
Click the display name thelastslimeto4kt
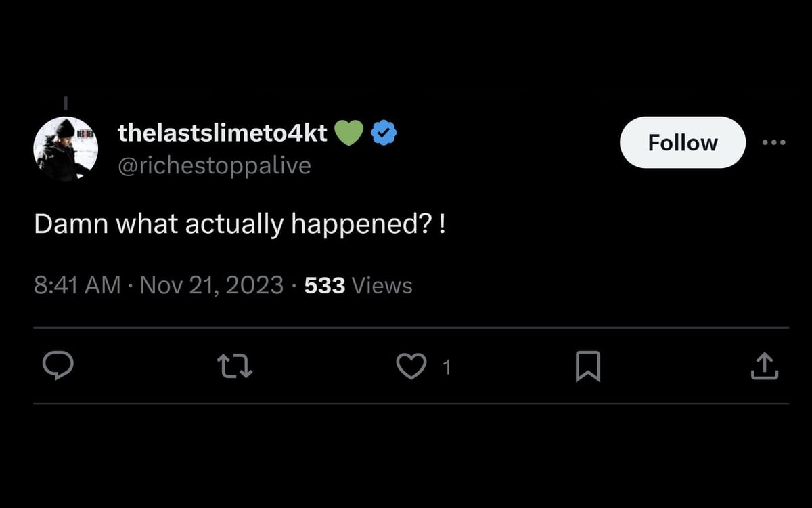[223, 133]
